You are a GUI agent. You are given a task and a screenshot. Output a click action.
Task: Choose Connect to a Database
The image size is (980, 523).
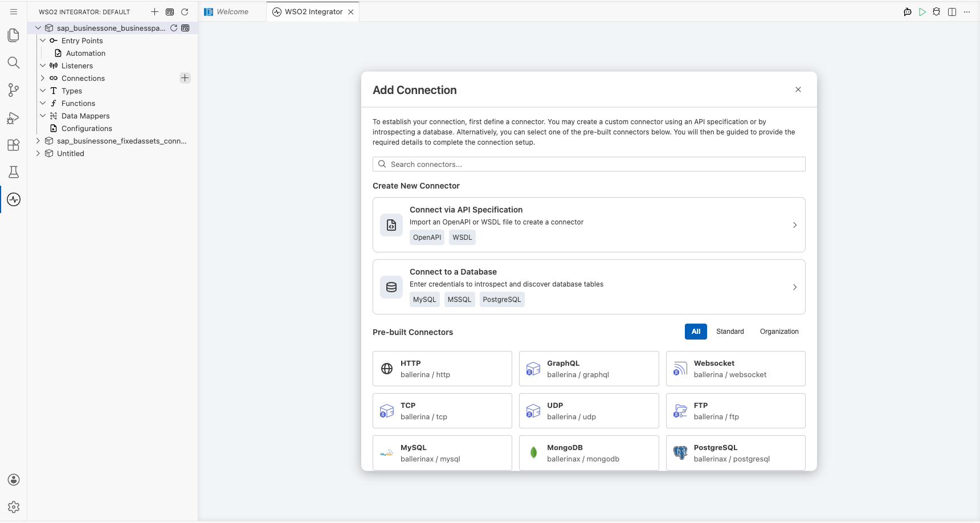(x=589, y=287)
